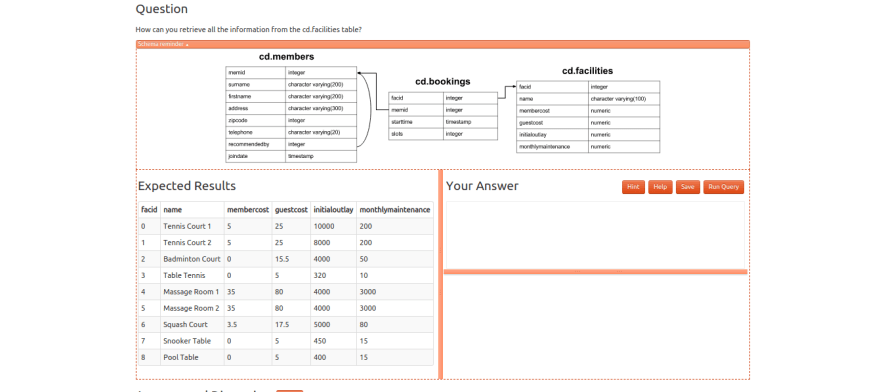Select the Tennis Court 1 cell
This screenshot has width=880, height=392.
click(x=192, y=226)
